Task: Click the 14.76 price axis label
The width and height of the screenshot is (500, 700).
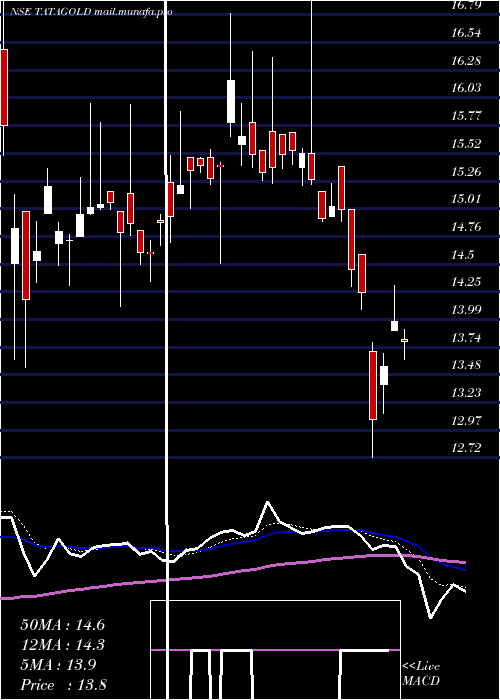Action: [466, 227]
